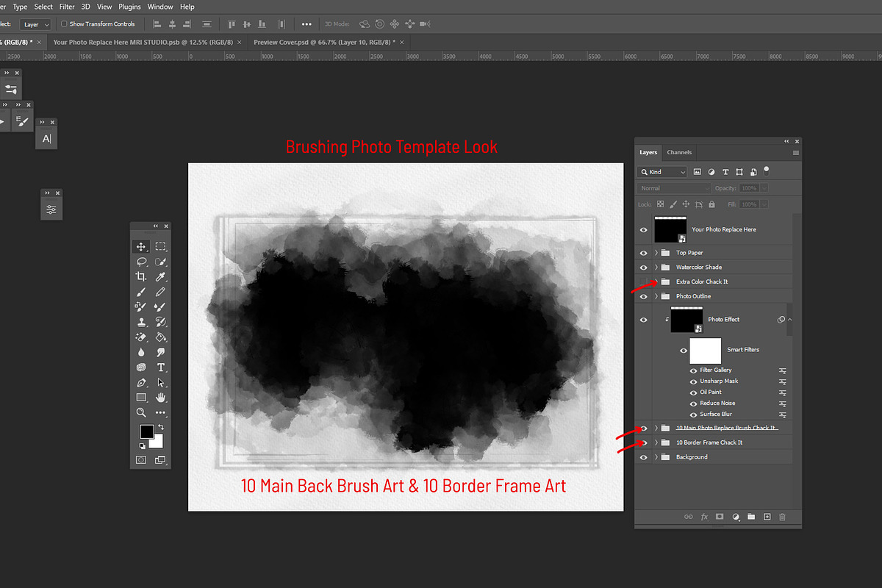
Task: Open the Filter menu
Action: pyautogui.click(x=67, y=7)
